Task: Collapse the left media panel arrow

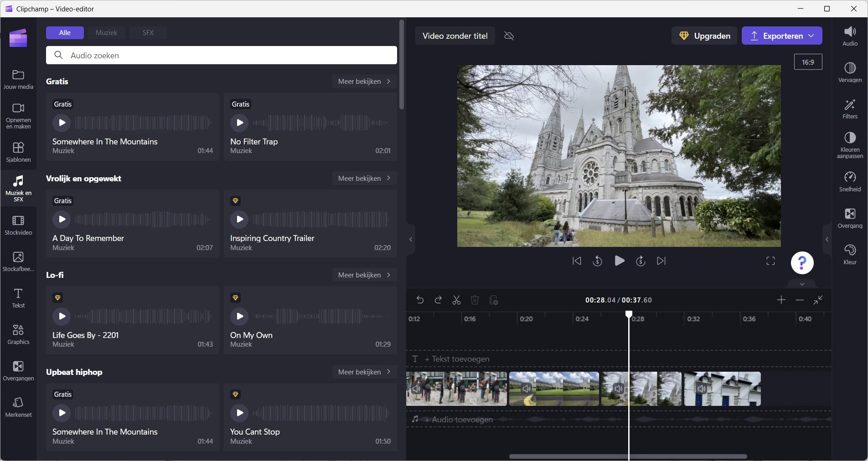Action: [410, 240]
